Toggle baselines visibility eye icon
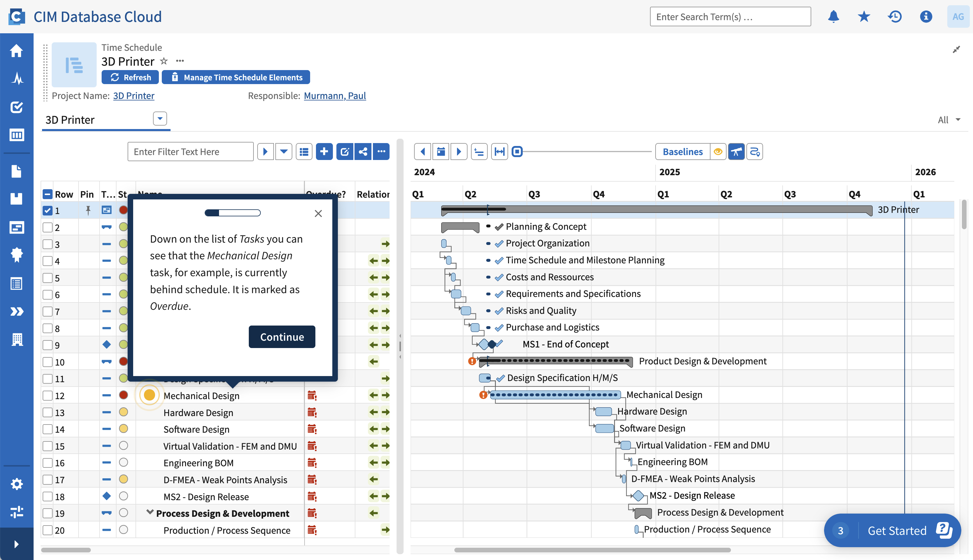The height and width of the screenshot is (560, 973). click(718, 152)
